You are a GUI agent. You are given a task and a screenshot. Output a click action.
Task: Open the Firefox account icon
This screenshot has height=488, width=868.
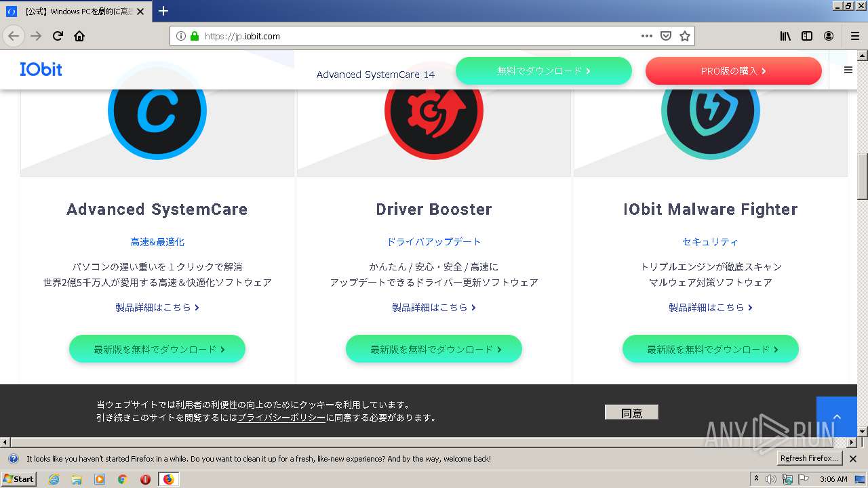(x=829, y=36)
